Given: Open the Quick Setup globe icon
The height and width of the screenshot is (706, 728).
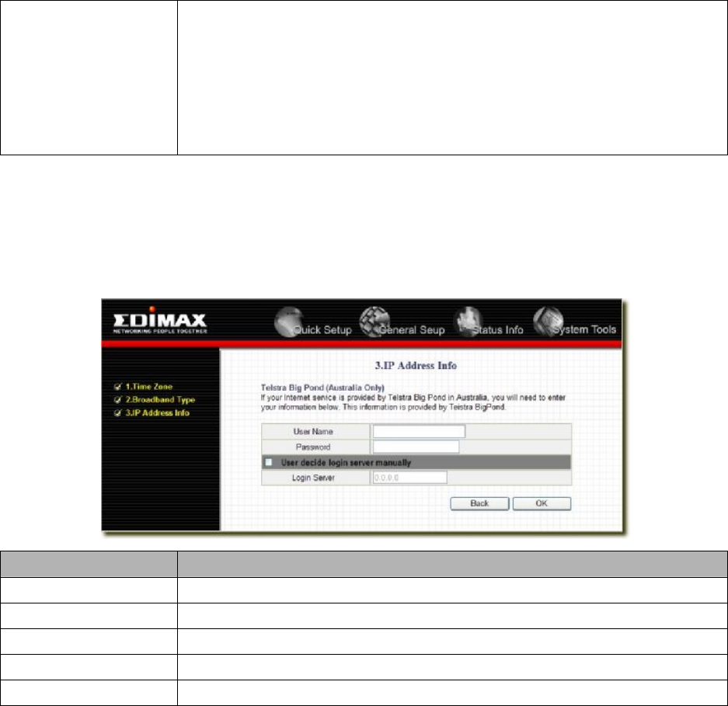Looking at the screenshot, I should (288, 322).
